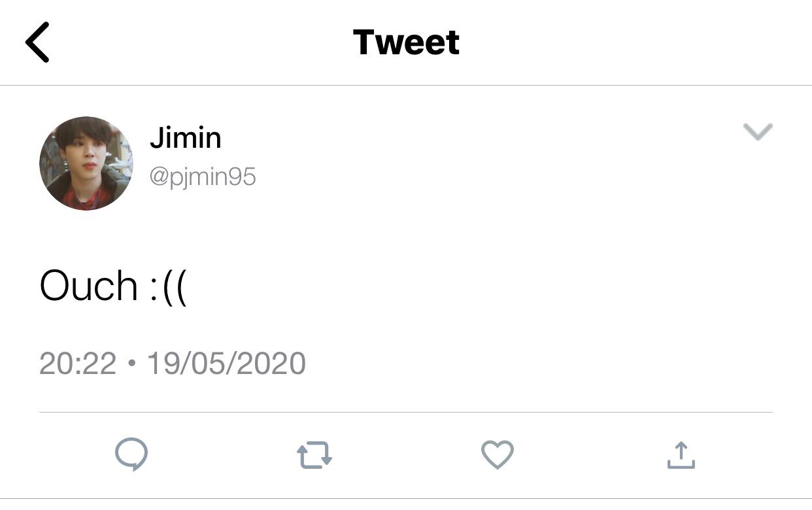Toggle retweet with the looping arrows

[x=314, y=456]
